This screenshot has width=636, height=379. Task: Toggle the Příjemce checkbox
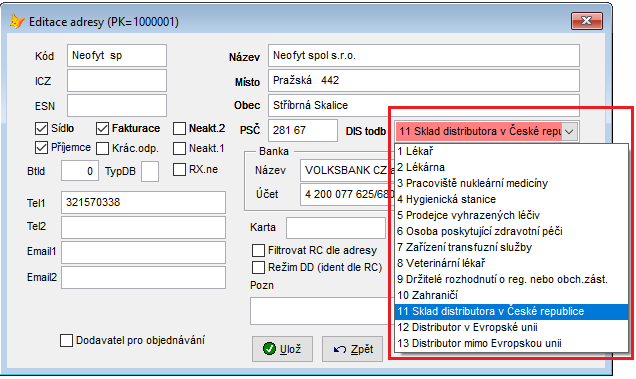(x=41, y=148)
